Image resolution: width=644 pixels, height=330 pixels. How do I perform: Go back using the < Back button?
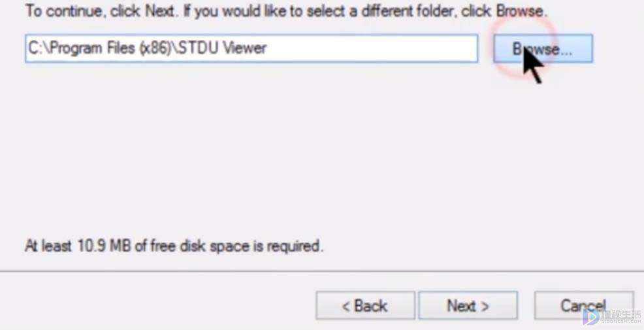[x=365, y=305]
